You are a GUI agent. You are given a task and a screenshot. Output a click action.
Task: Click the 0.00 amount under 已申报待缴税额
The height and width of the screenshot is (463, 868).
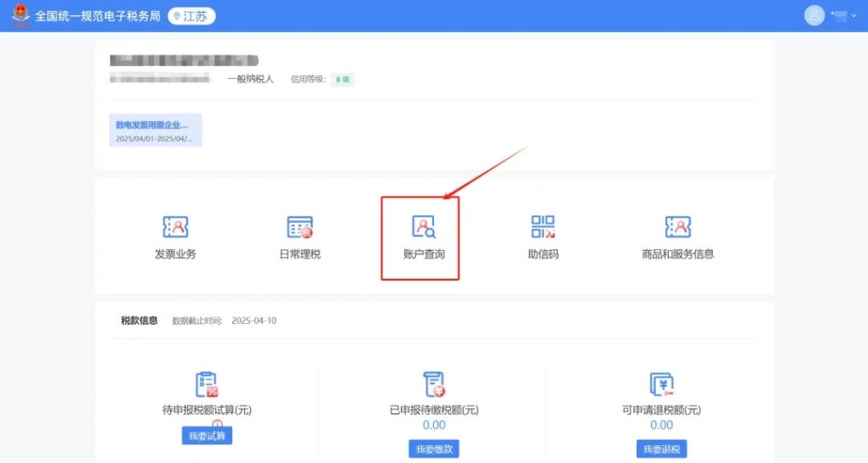(434, 425)
